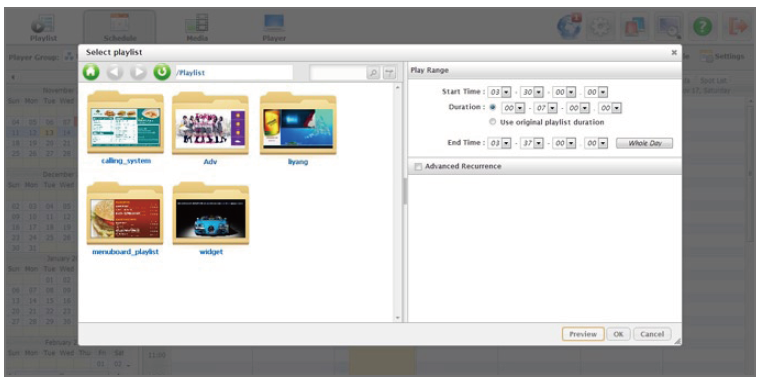Click the playlist search input field

(x=339, y=73)
